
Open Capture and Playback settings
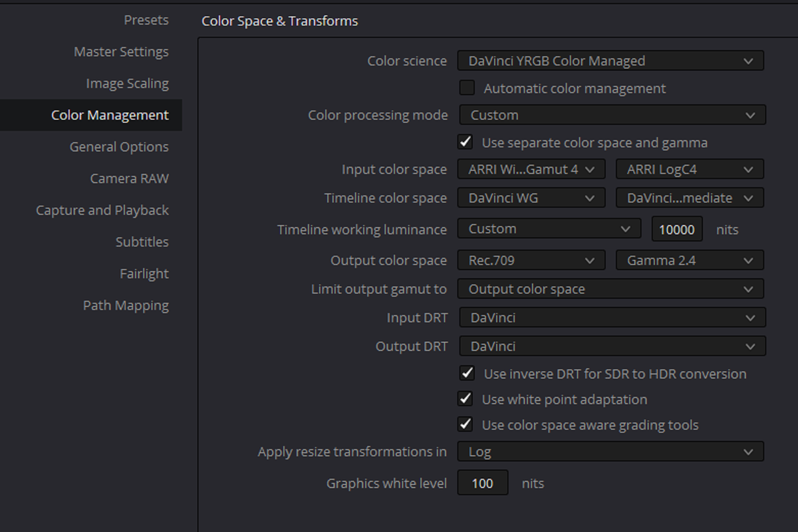point(102,210)
